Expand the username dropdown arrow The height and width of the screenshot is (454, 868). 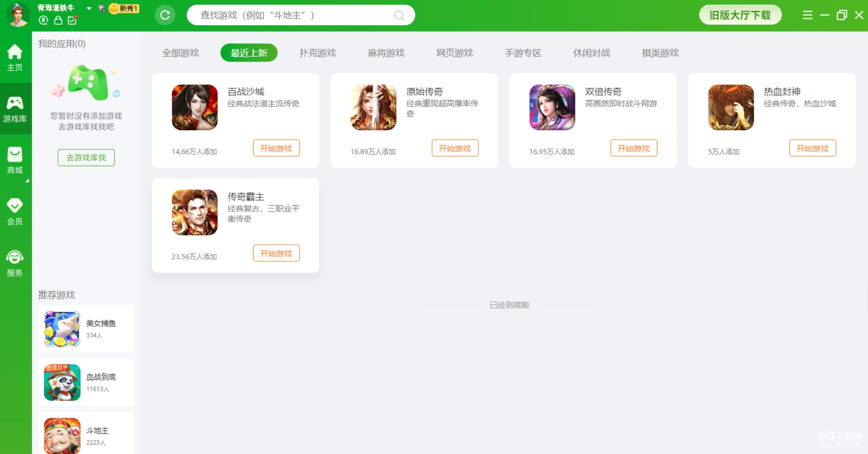[89, 8]
